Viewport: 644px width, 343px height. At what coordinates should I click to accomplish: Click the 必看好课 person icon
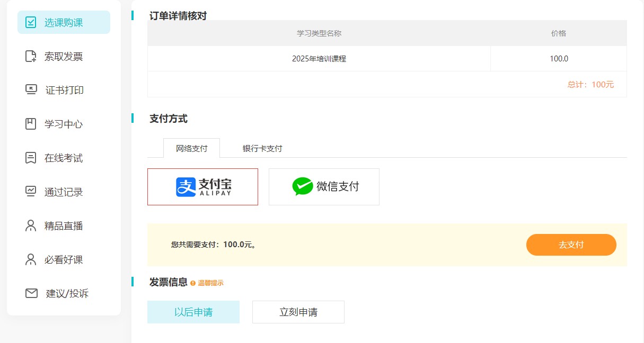31,259
